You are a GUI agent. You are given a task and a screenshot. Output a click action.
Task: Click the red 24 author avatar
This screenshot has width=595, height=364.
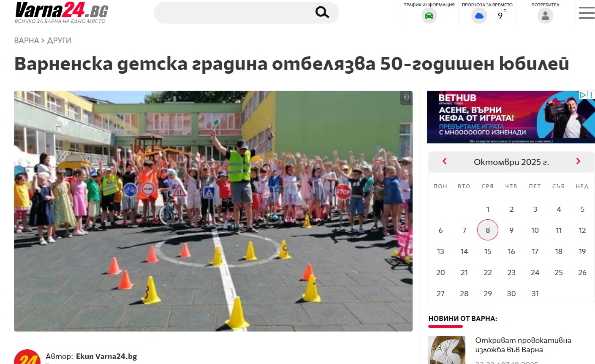[27, 357]
